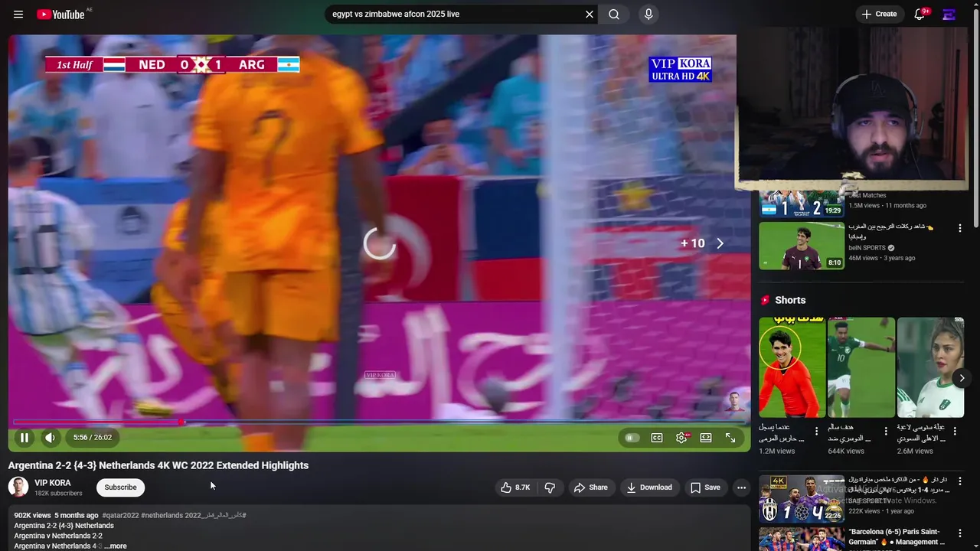The height and width of the screenshot is (551, 980).
Task: Toggle the autoplay switch
Action: (x=632, y=438)
